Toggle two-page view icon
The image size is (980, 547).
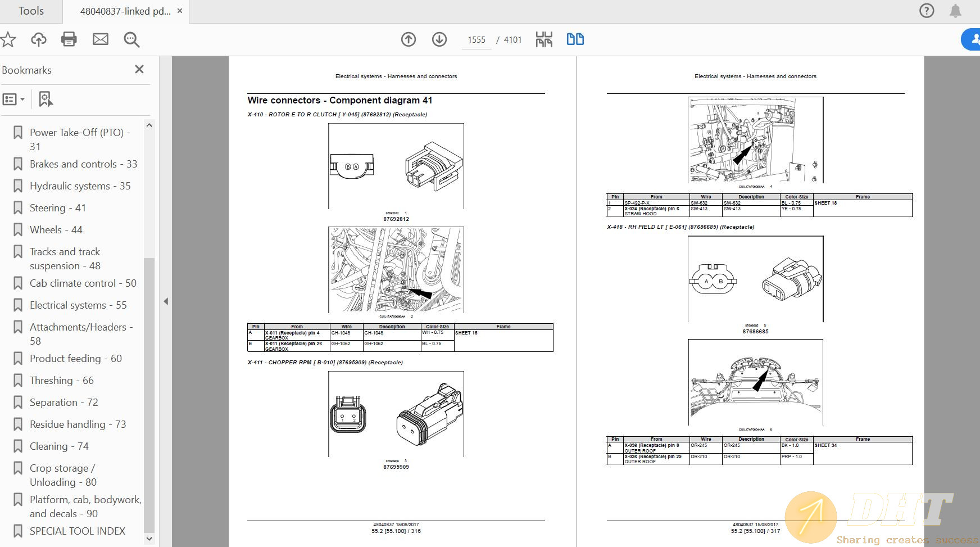coord(575,39)
